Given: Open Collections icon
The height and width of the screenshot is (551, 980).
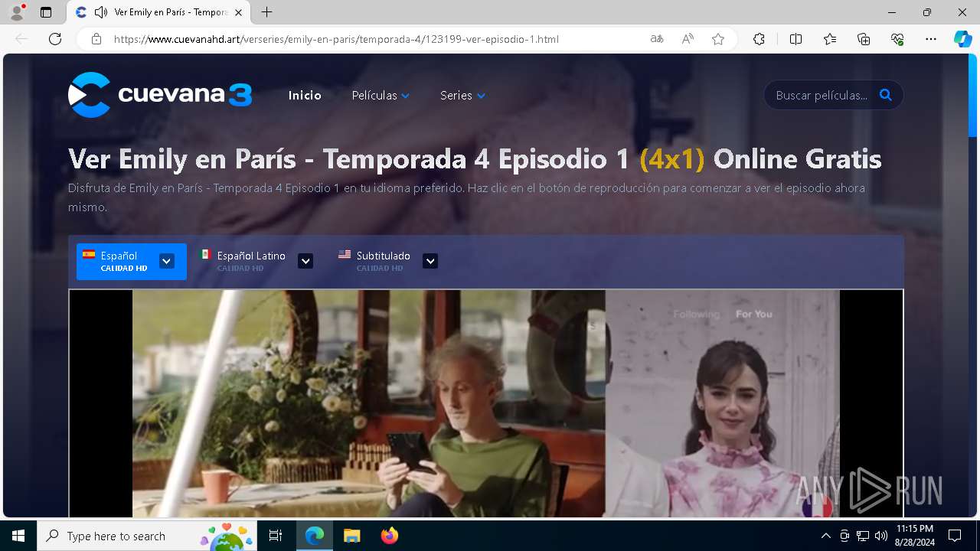Looking at the screenshot, I should click(x=864, y=39).
